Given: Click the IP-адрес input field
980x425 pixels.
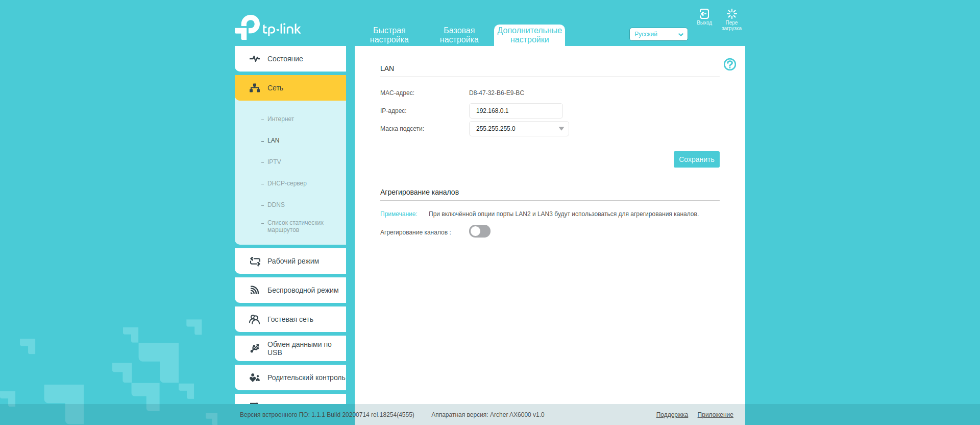Looking at the screenshot, I should pyautogui.click(x=516, y=111).
